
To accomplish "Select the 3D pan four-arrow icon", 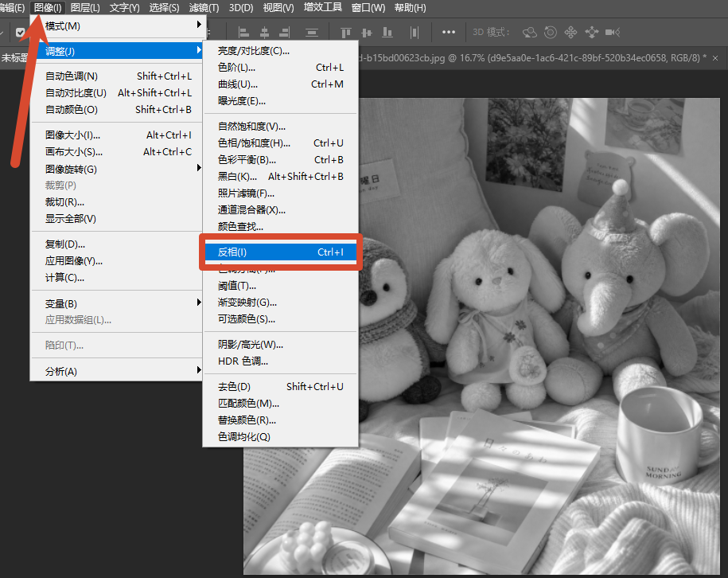I will pyautogui.click(x=570, y=32).
